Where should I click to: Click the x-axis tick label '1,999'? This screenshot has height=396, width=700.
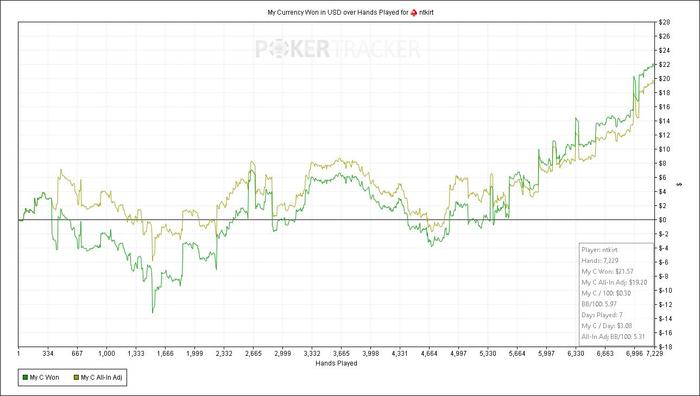tap(195, 354)
